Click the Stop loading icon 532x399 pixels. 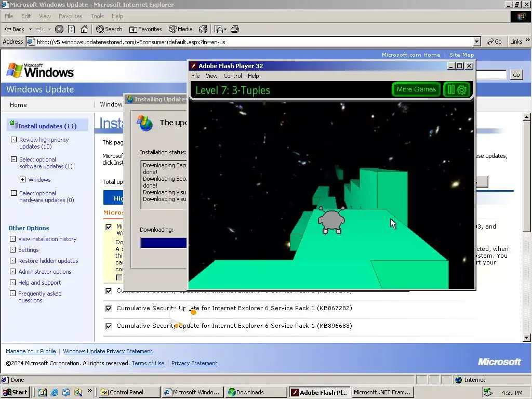click(x=59, y=29)
